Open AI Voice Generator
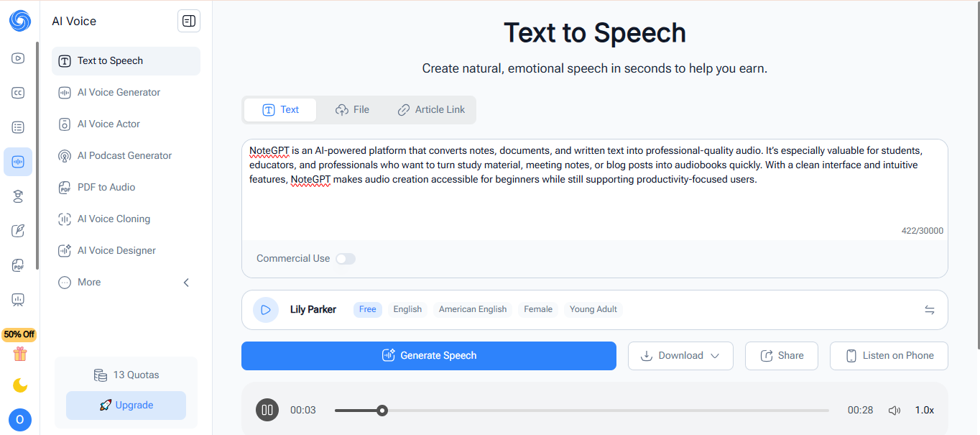The image size is (980, 435). click(x=126, y=93)
